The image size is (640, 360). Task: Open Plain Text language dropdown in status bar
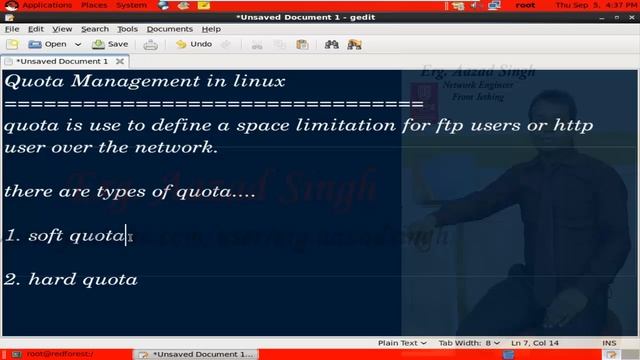coord(402,343)
